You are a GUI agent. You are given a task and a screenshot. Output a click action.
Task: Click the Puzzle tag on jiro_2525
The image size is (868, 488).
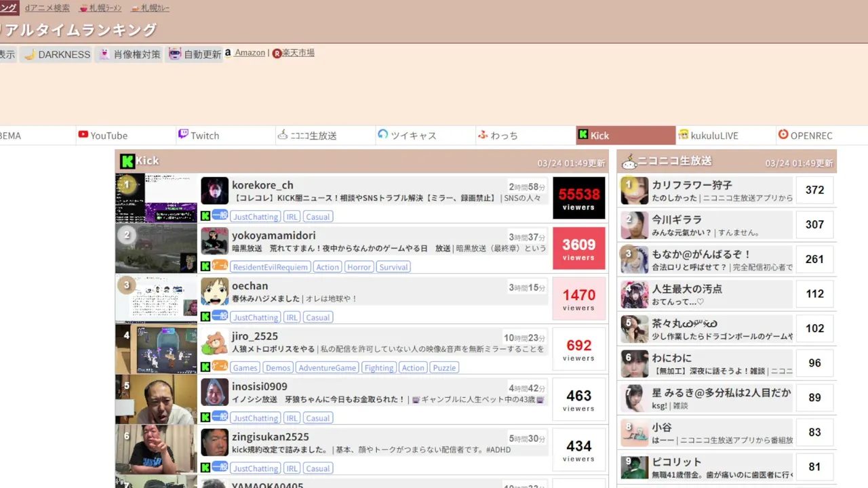click(x=444, y=367)
